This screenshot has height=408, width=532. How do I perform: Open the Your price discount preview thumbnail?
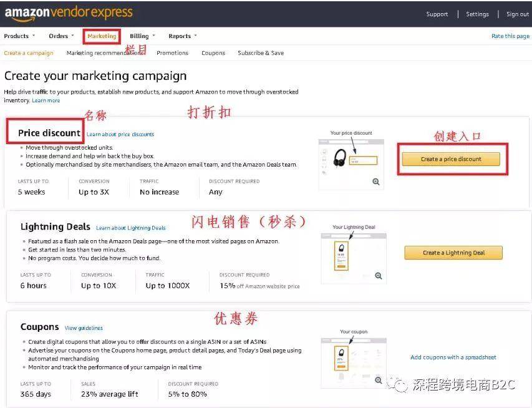pos(351,164)
